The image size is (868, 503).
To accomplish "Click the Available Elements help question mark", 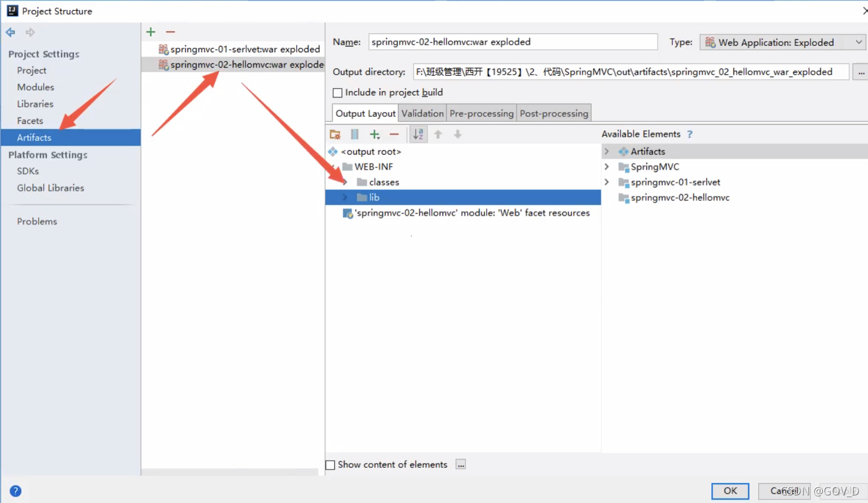I will click(x=690, y=135).
